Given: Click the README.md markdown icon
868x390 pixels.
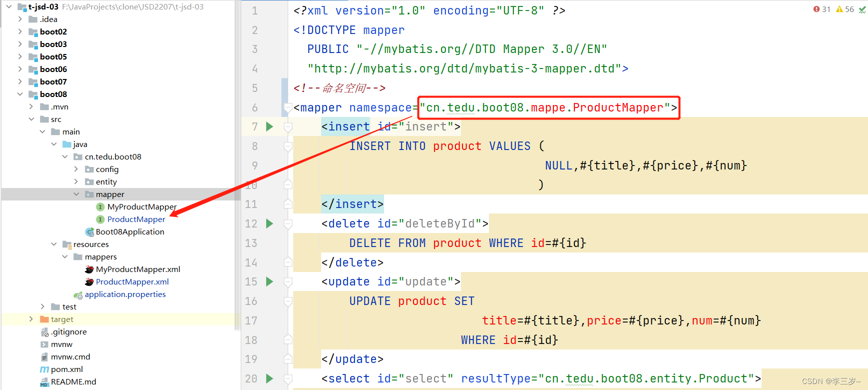Looking at the screenshot, I should [x=44, y=382].
